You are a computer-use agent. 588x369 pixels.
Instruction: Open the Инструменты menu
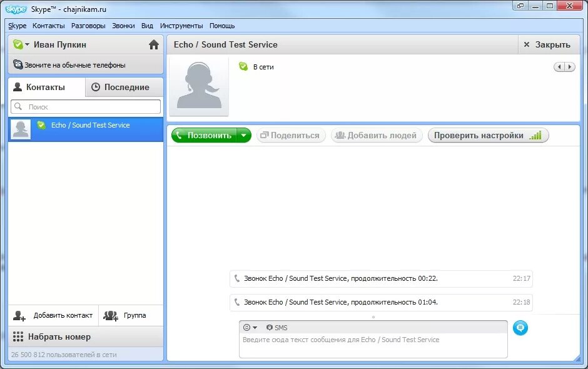coord(181,26)
